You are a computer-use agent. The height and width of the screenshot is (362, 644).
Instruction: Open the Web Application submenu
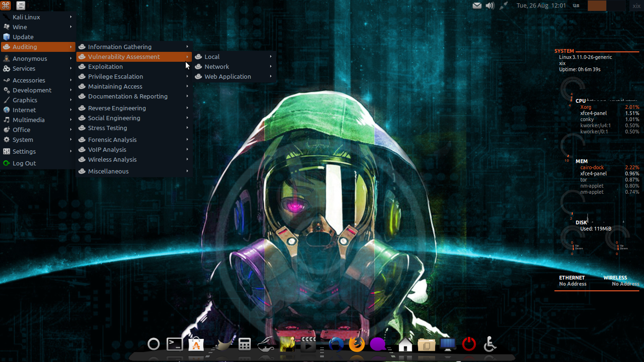[x=234, y=76]
